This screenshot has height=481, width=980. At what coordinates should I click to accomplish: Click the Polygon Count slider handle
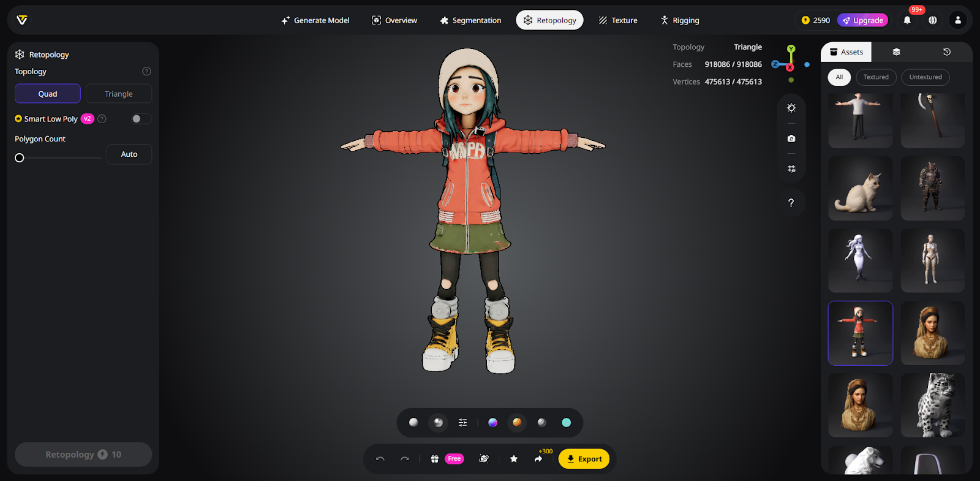(20, 158)
